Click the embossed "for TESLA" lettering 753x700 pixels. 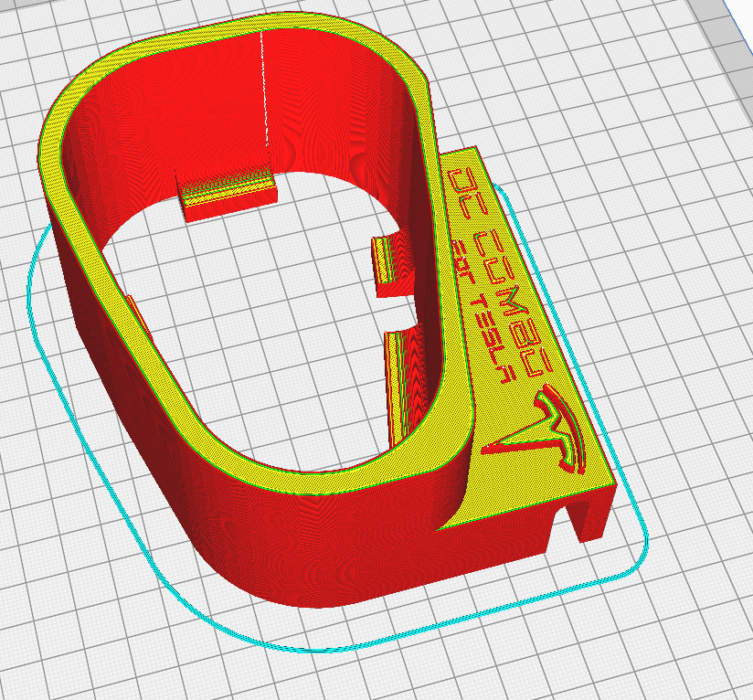pos(483,310)
